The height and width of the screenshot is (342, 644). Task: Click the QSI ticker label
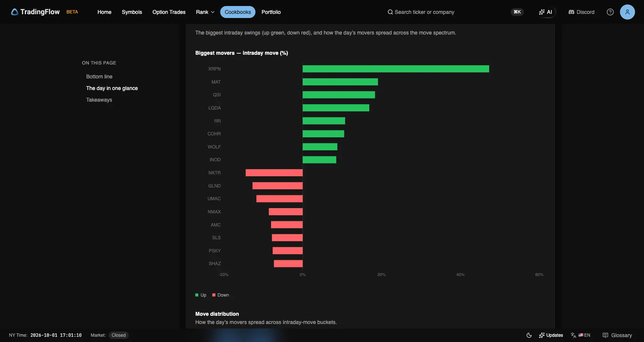tap(217, 95)
